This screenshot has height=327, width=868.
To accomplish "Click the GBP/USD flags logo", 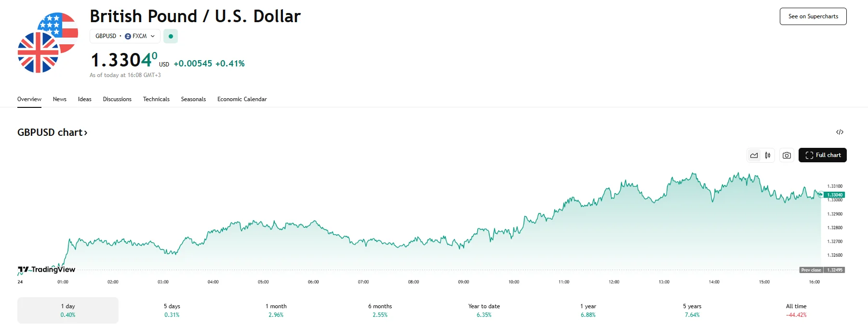I will coord(47,43).
